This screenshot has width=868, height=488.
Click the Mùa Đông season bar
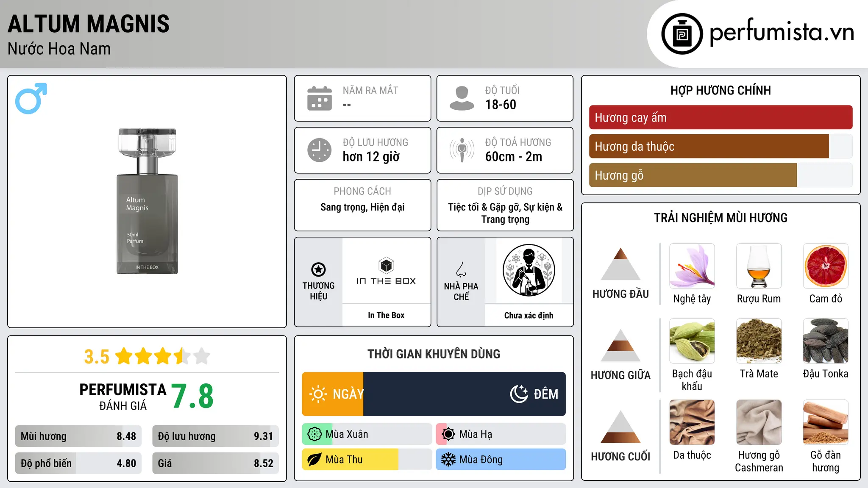pos(501,460)
